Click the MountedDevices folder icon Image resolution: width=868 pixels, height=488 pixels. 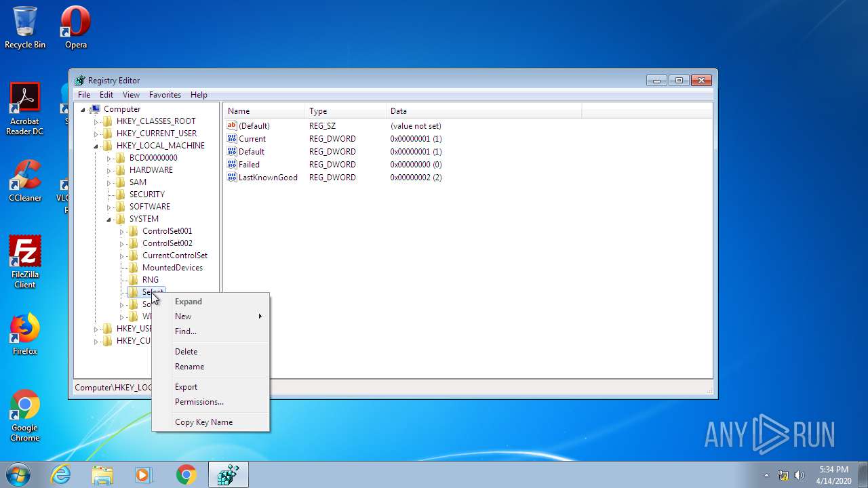(x=134, y=268)
